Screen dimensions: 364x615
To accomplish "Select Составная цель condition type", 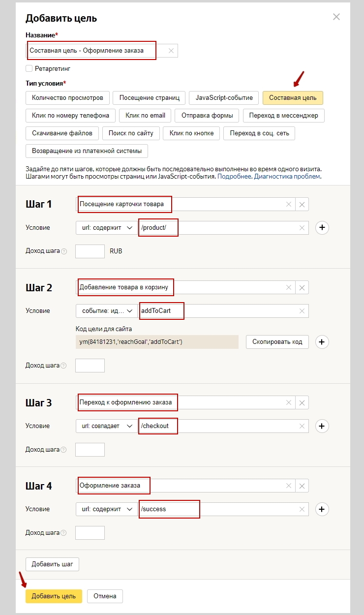I will (293, 98).
